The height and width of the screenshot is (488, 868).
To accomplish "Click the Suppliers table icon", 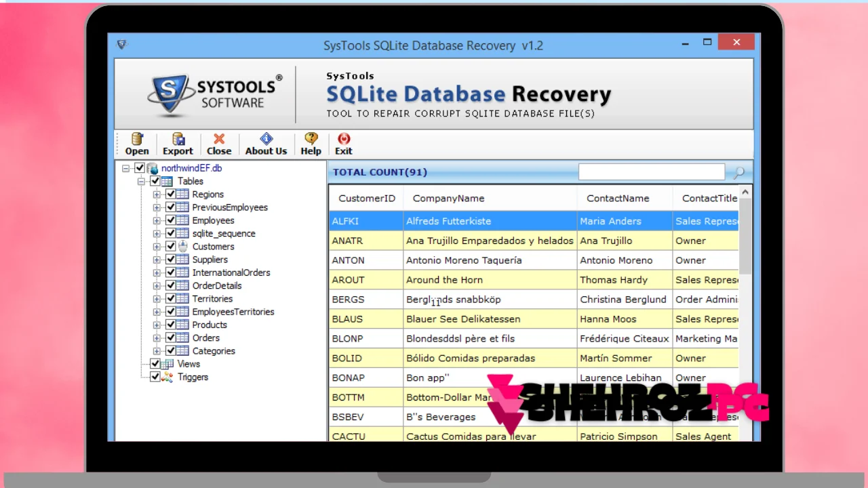I will click(x=182, y=260).
